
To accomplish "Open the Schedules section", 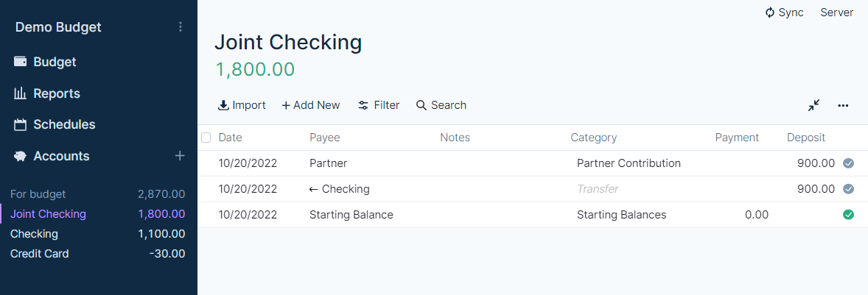I will tap(64, 124).
